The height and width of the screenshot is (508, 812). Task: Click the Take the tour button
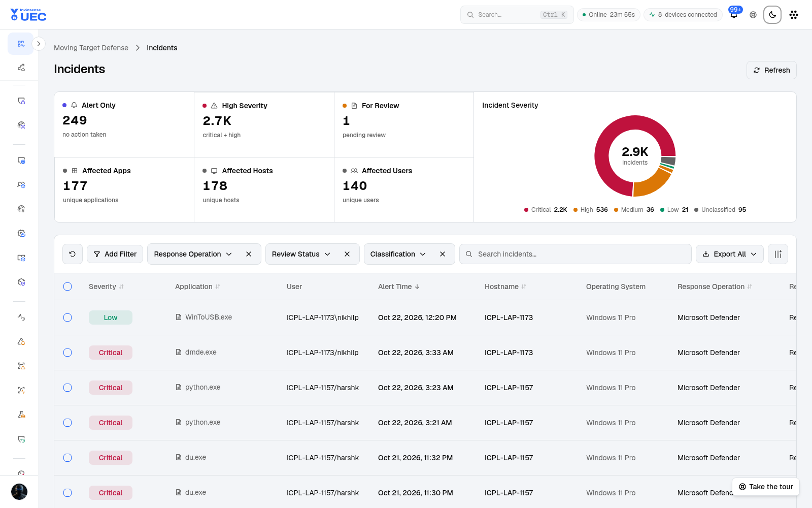click(766, 487)
